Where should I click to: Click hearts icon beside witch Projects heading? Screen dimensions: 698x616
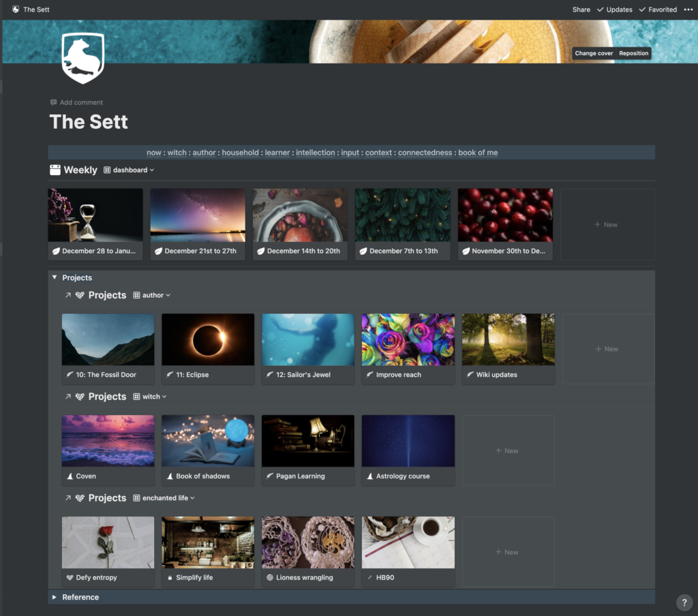point(80,397)
